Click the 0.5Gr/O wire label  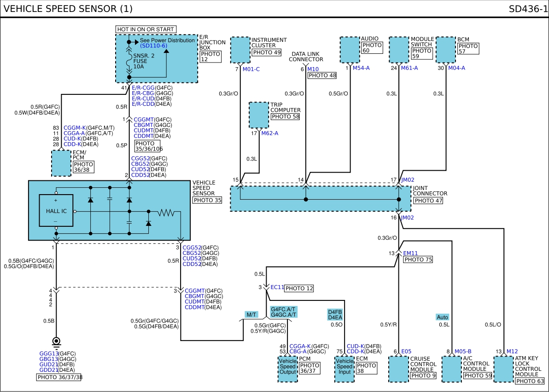coord(338,94)
